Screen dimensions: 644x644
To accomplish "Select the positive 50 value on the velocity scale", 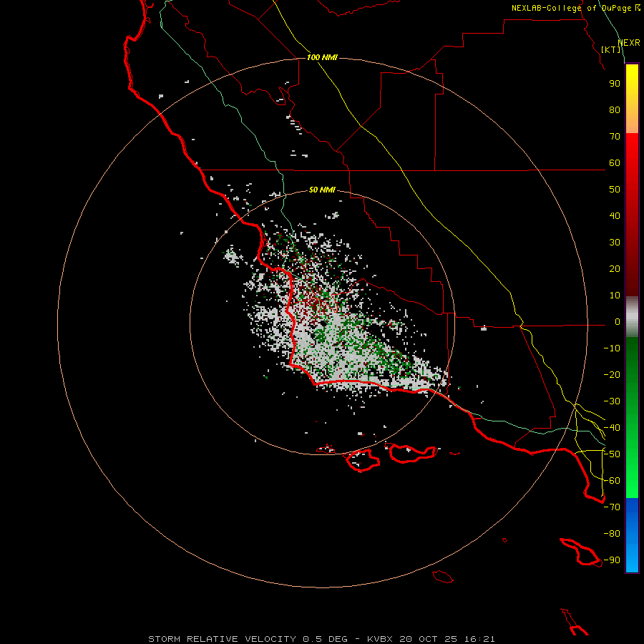I will tap(615, 190).
